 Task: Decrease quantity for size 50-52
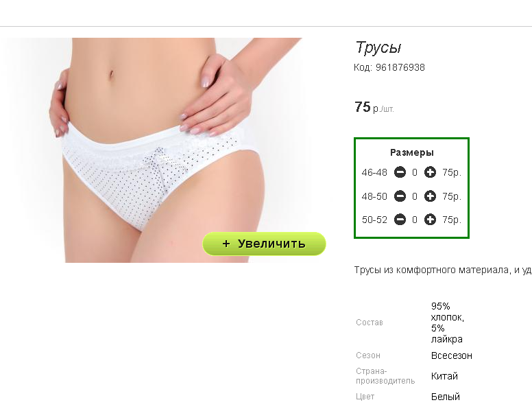click(x=400, y=220)
